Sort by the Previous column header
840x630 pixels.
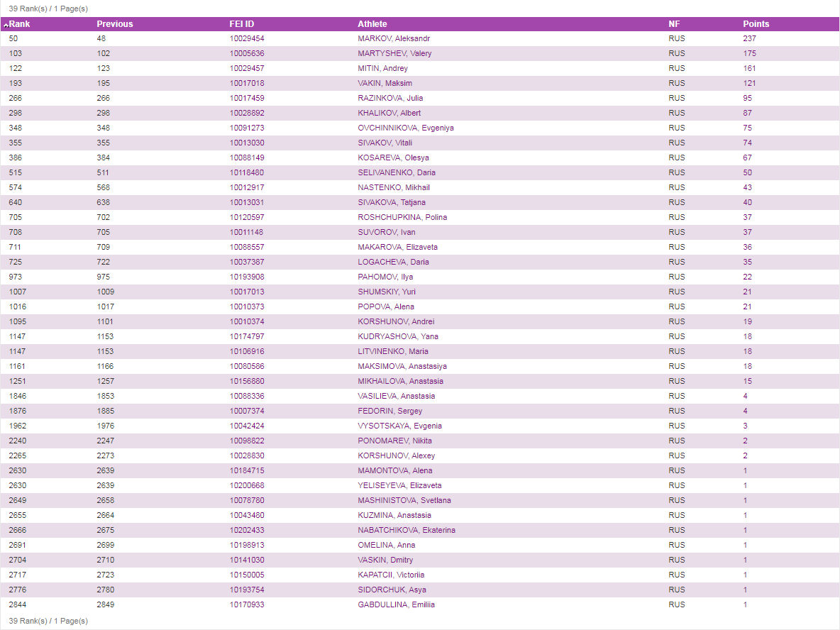[115, 24]
